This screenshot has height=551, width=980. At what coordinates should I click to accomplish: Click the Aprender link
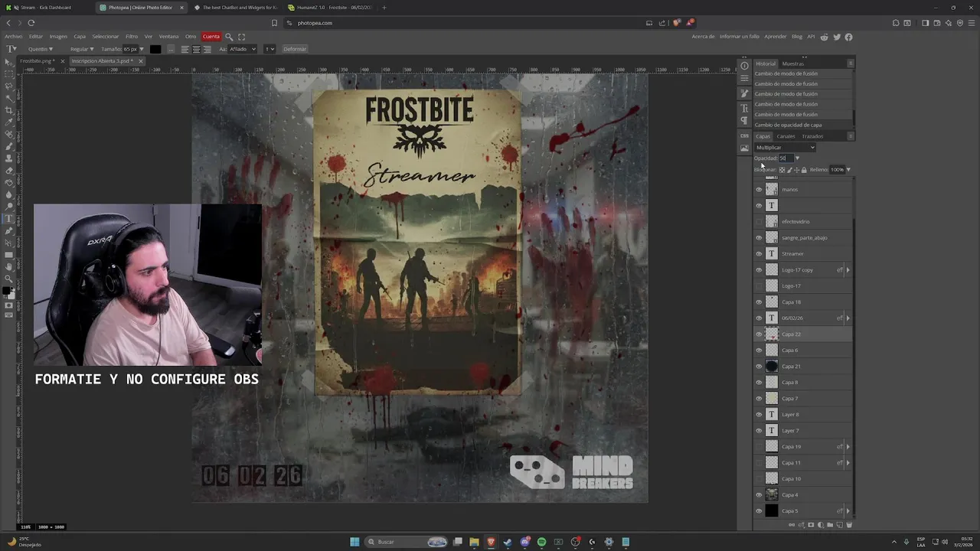776,37
